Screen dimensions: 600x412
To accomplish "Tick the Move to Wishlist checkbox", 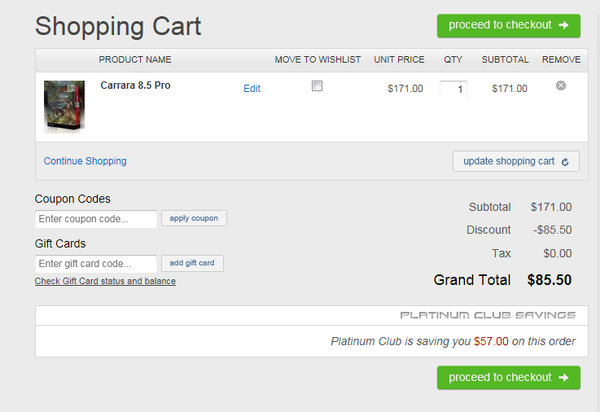I will pyautogui.click(x=317, y=86).
